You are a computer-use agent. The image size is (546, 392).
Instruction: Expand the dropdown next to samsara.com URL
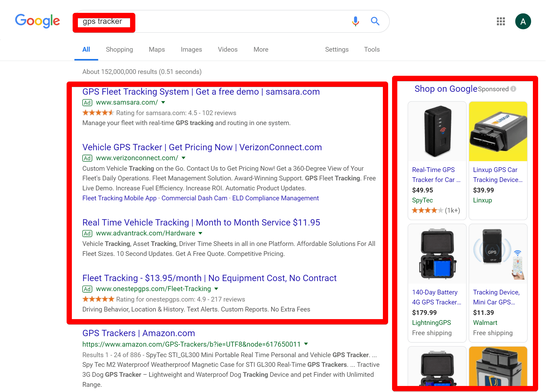pyautogui.click(x=163, y=103)
